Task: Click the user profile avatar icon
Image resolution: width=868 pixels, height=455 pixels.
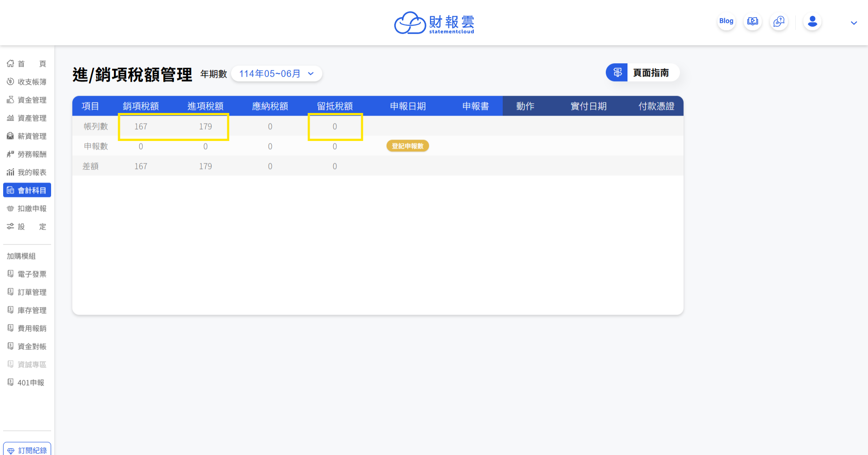Action: click(x=812, y=21)
